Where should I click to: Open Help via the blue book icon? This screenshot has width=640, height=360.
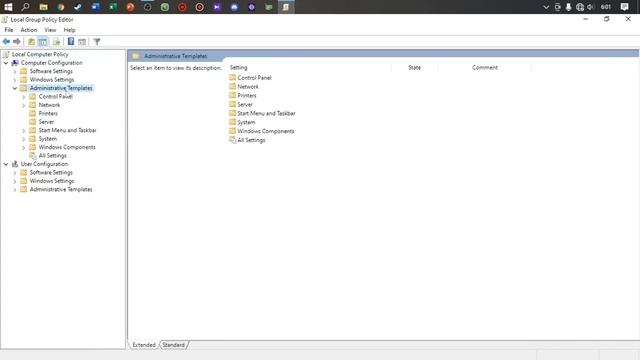click(x=71, y=41)
